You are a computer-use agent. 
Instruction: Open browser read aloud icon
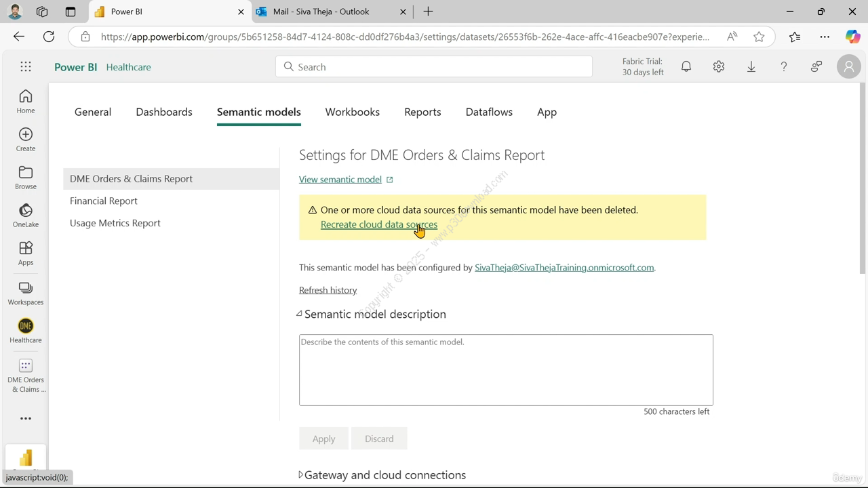pyautogui.click(x=732, y=37)
